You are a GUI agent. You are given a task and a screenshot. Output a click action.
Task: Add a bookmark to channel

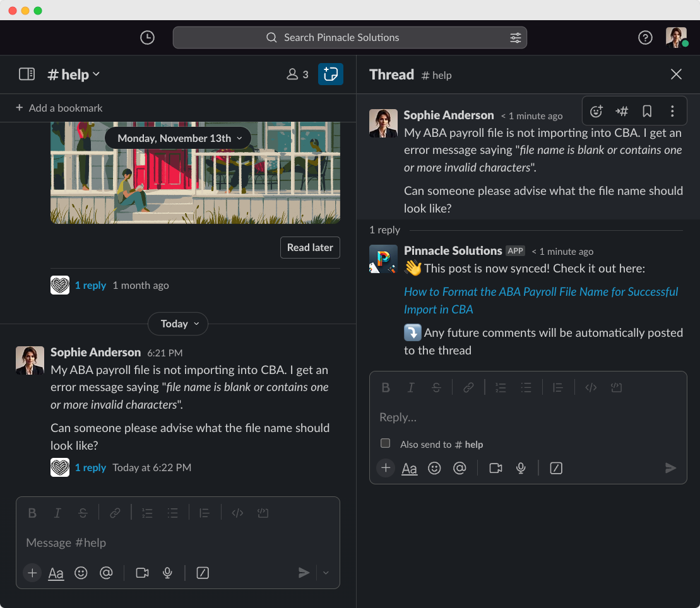pyautogui.click(x=59, y=108)
